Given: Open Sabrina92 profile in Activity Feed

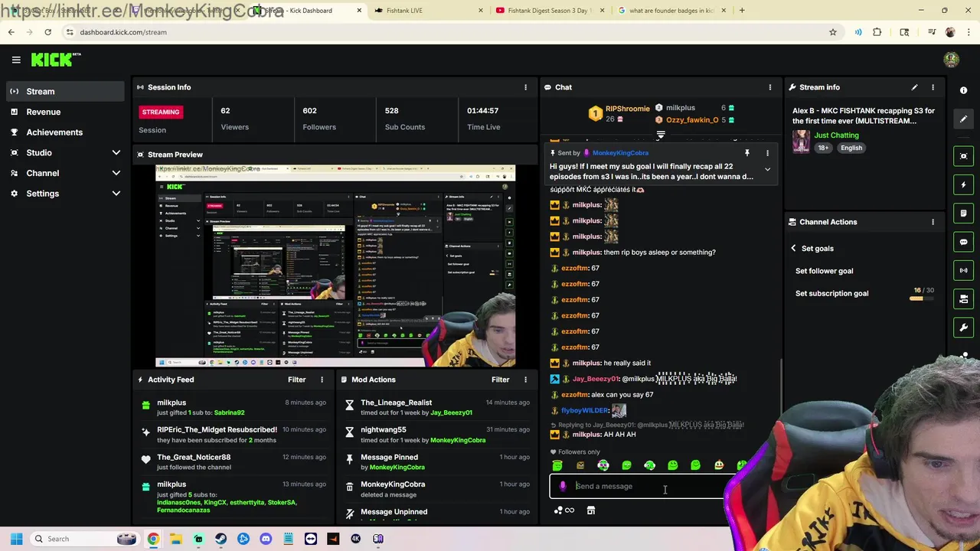Looking at the screenshot, I should [229, 412].
